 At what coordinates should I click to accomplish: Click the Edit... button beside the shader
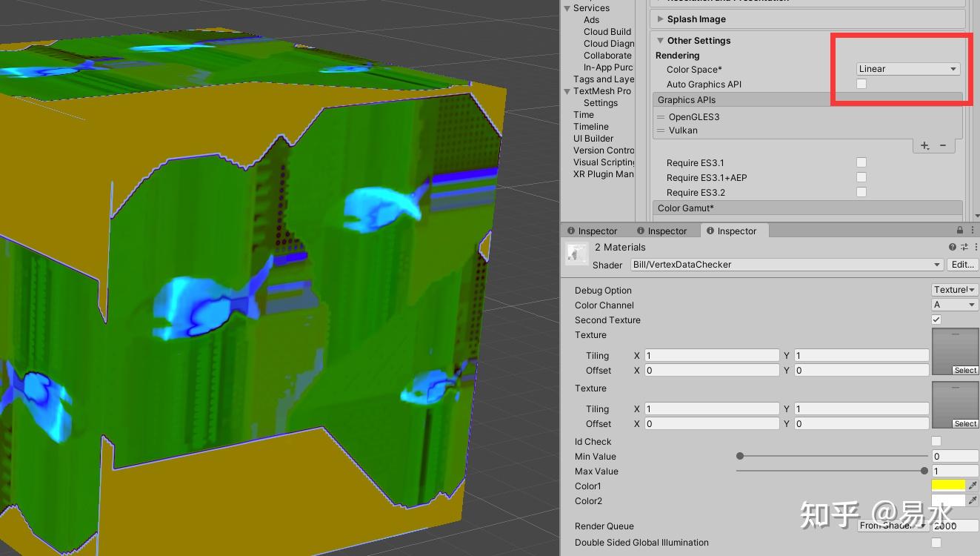coord(962,265)
